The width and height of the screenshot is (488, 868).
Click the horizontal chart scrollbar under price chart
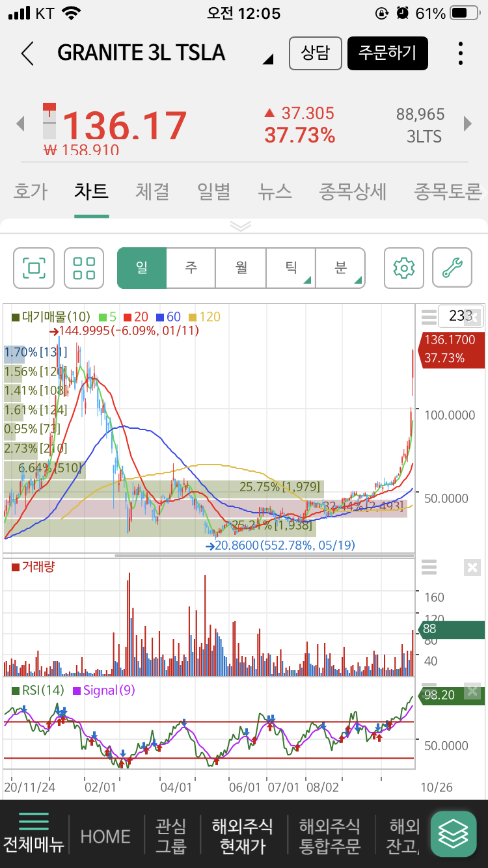tap(264, 556)
